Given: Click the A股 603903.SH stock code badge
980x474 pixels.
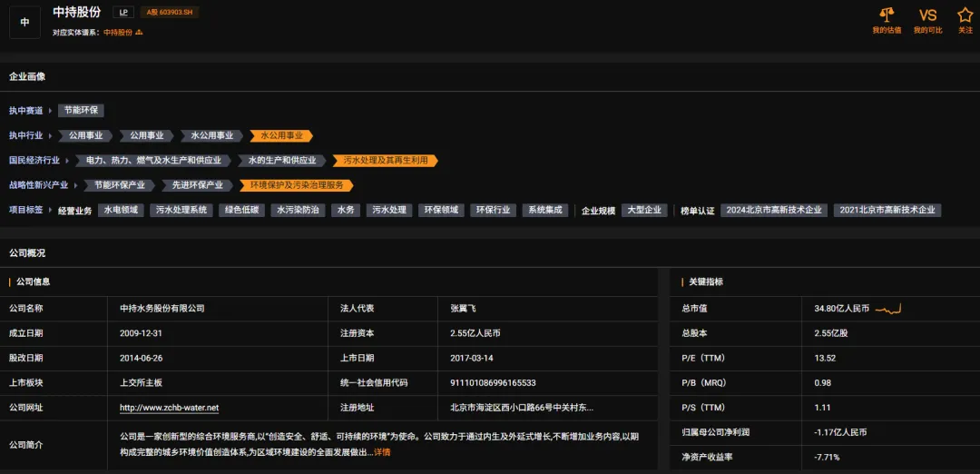Looking at the screenshot, I should click(x=170, y=12).
